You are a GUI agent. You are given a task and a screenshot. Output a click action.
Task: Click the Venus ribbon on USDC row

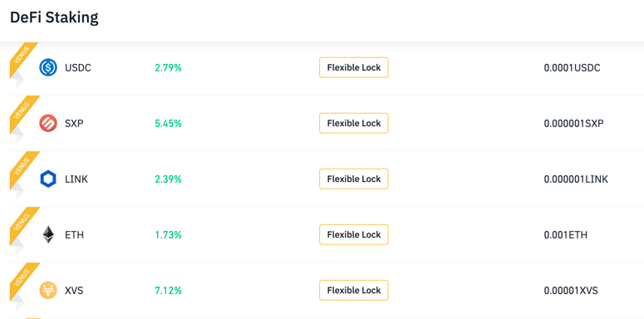click(x=23, y=60)
